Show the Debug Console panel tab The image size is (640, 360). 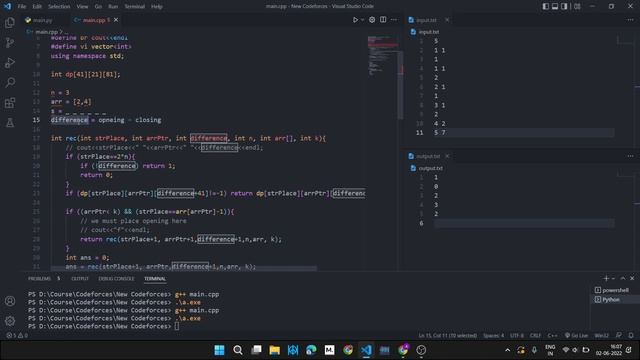pos(116,278)
